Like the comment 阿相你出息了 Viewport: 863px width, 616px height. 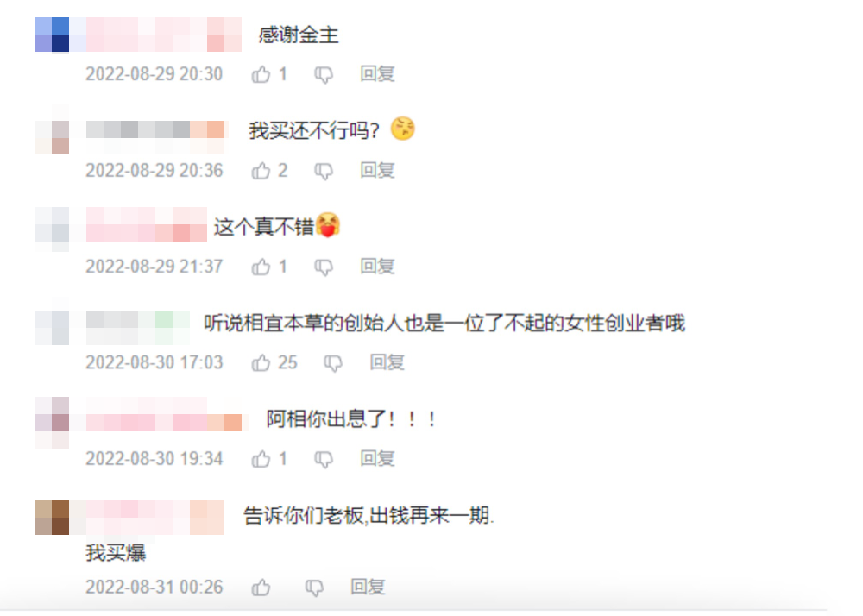(261, 459)
